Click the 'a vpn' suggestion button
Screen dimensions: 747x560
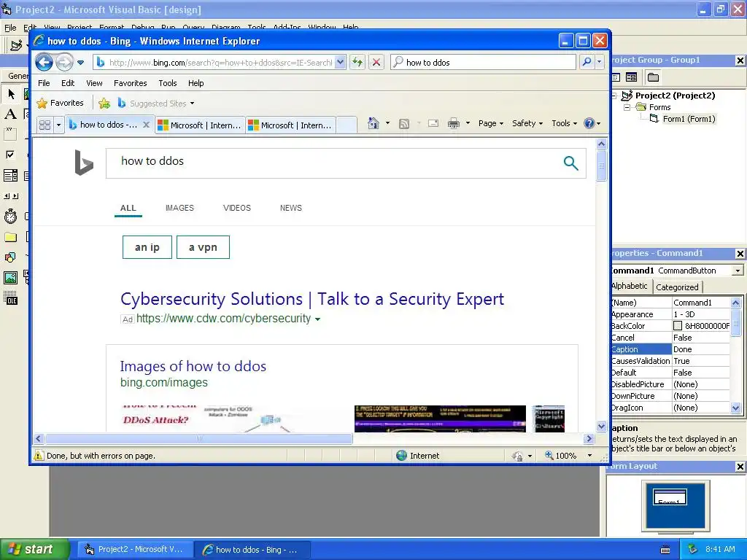point(203,247)
